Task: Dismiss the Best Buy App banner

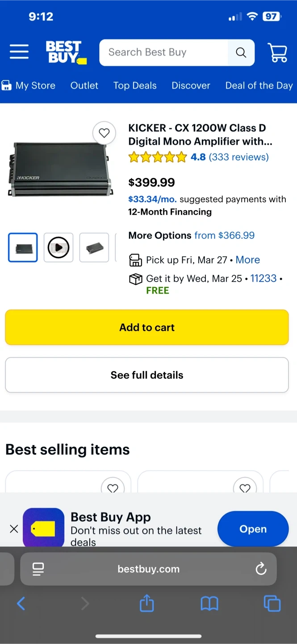Action: (14, 529)
